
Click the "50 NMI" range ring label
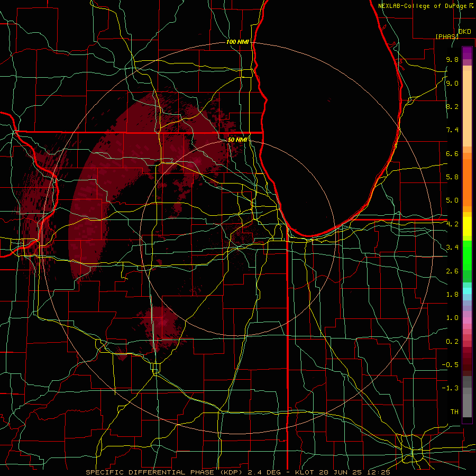tap(237, 140)
